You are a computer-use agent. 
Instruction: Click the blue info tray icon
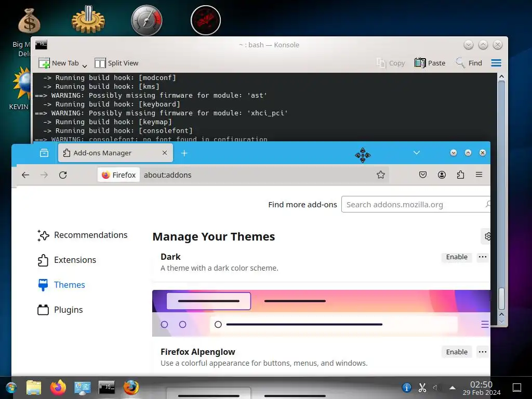click(x=406, y=388)
